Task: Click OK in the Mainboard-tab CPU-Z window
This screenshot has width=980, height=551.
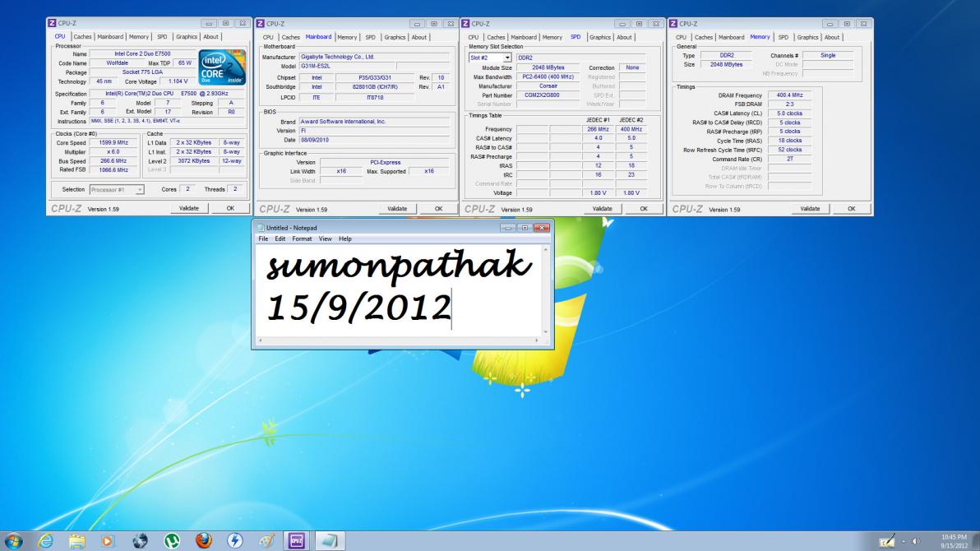Action: point(438,209)
